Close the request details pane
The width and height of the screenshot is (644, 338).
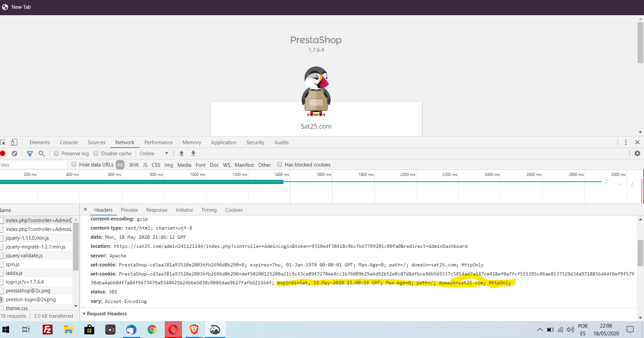click(x=85, y=209)
